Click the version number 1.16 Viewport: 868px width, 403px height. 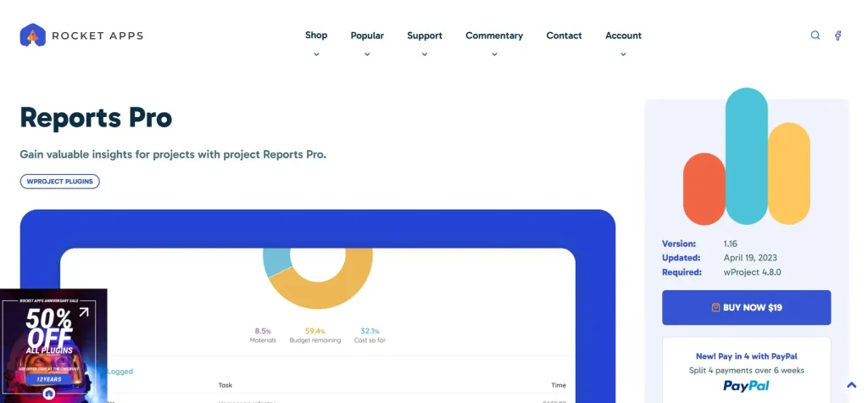point(730,243)
